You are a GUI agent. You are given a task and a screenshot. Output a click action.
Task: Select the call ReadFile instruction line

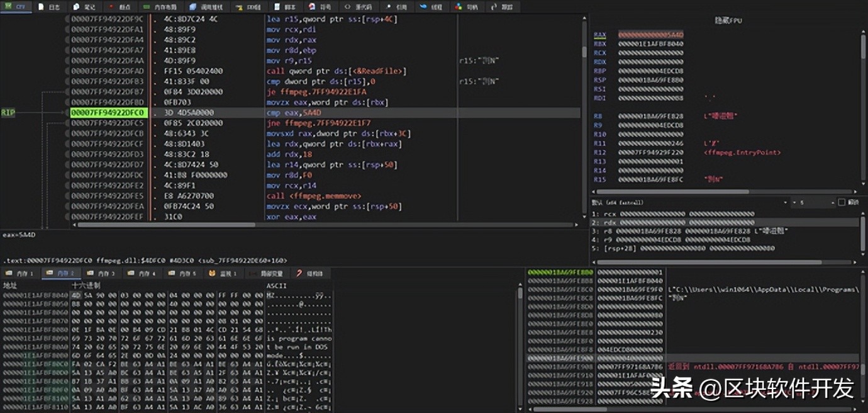[337, 71]
